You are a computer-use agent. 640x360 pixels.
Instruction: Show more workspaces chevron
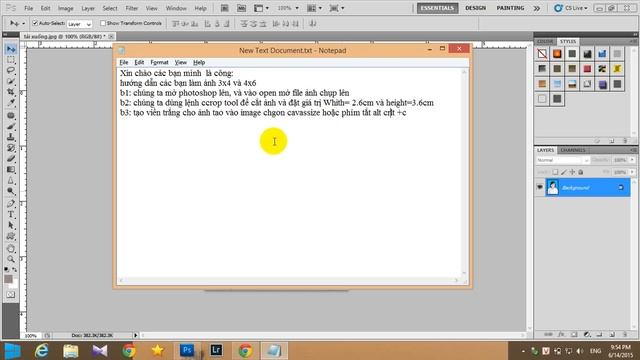tap(537, 8)
